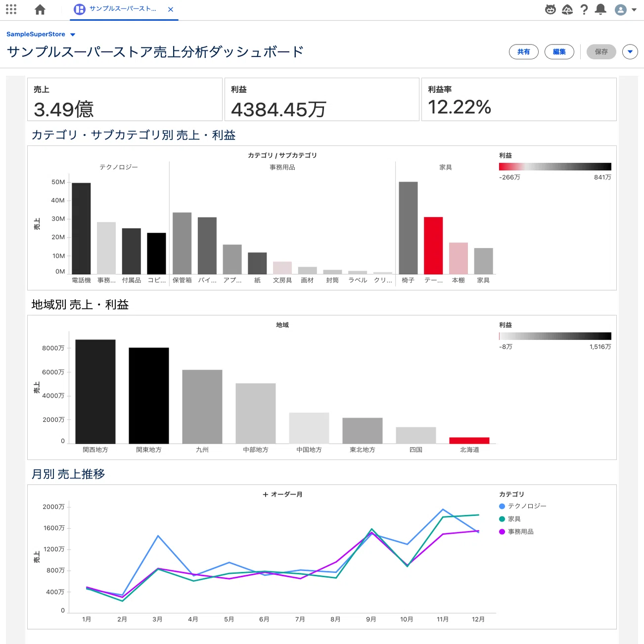Select the 売上 3.49億 KPI tile
Viewport: 644px width, 644px height.
coord(125,99)
